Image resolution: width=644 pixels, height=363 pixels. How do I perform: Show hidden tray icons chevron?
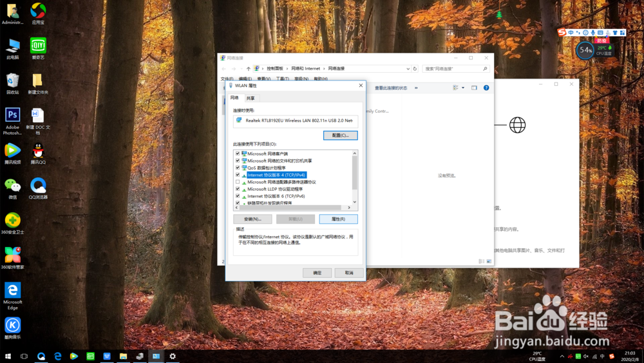(x=562, y=356)
